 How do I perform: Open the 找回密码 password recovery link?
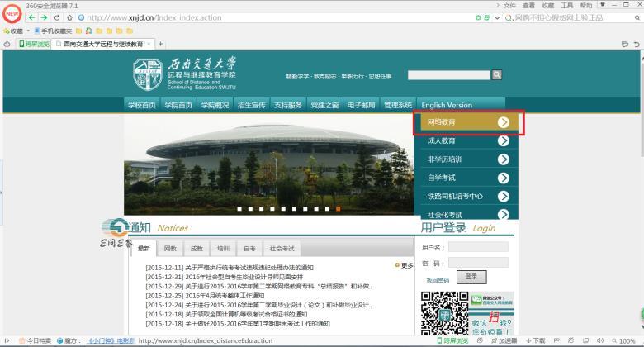click(438, 280)
